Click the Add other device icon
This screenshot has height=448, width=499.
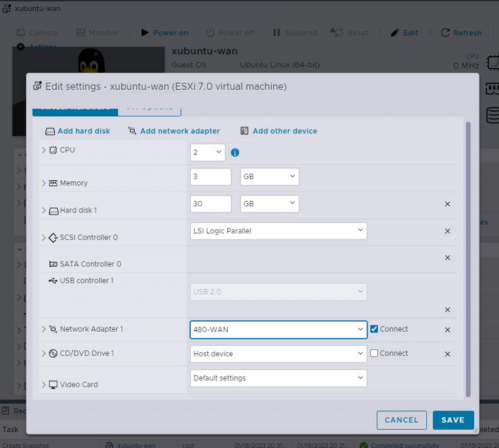[245, 131]
